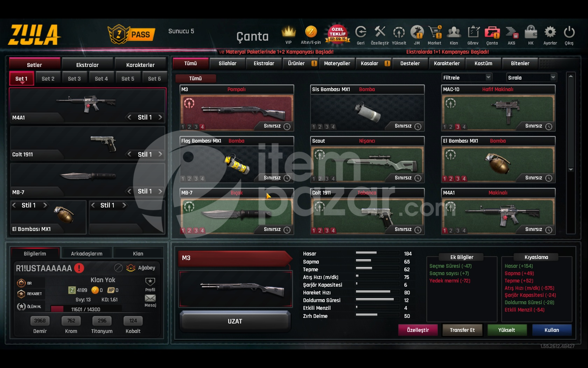Image resolution: width=588 pixels, height=368 pixels.
Task: Switch to Set 4 loadout
Action: [x=101, y=79]
